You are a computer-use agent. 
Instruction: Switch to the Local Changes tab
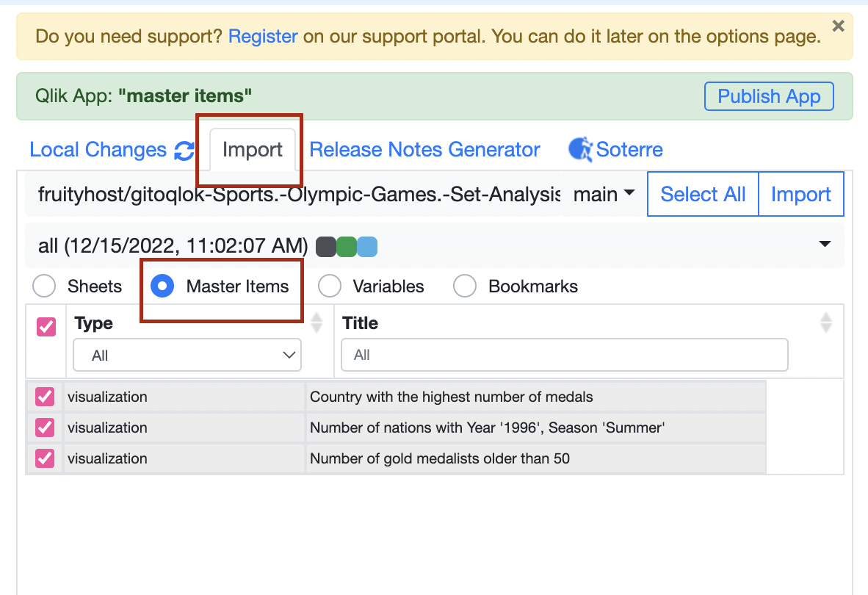(x=98, y=149)
